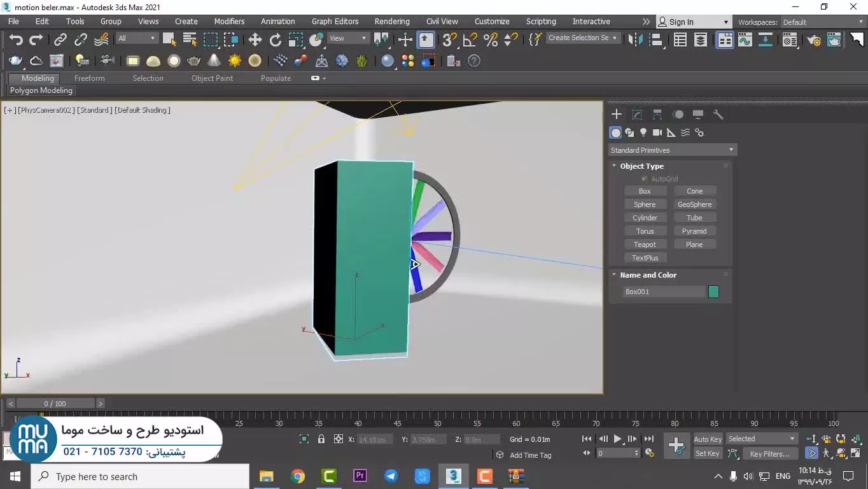Toggle Angle Snap on toolbar
The image size is (868, 489).
(470, 39)
